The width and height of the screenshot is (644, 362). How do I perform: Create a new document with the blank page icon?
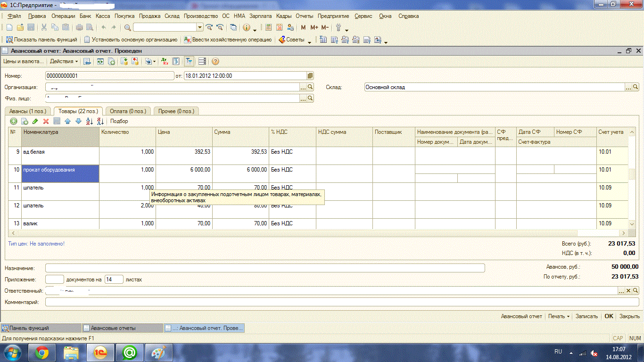(9, 27)
